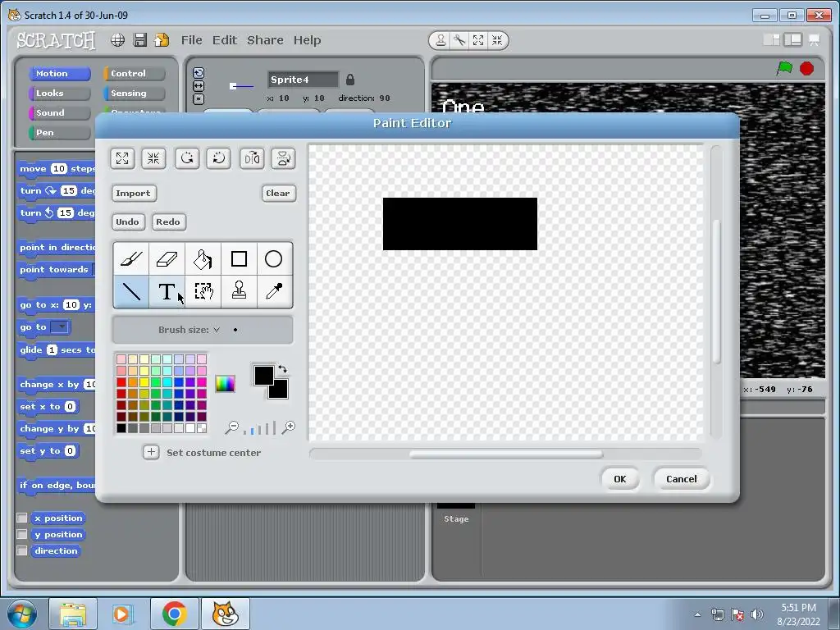Image resolution: width=840 pixels, height=630 pixels.
Task: Flip the costume horizontally
Action: click(x=252, y=158)
